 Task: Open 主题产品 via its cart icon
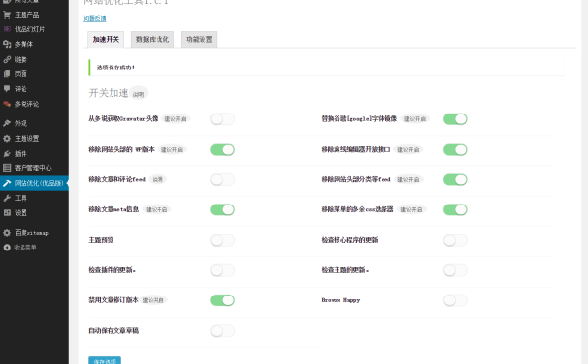point(7,15)
